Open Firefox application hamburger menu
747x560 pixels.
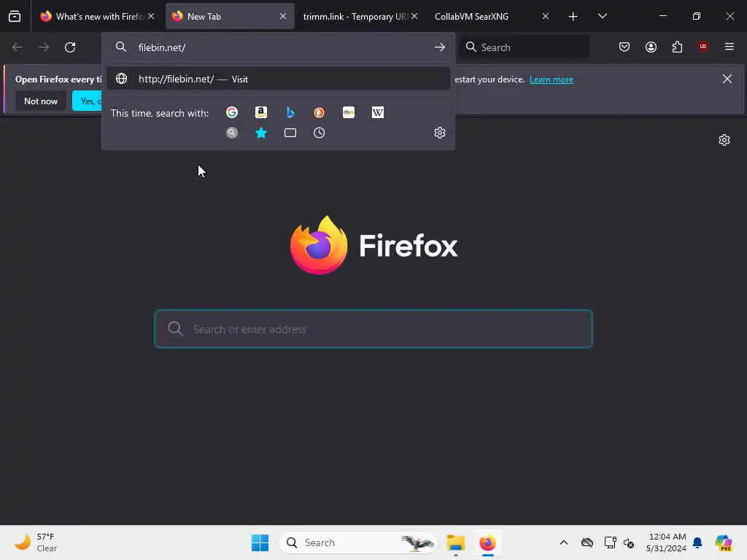(x=729, y=47)
